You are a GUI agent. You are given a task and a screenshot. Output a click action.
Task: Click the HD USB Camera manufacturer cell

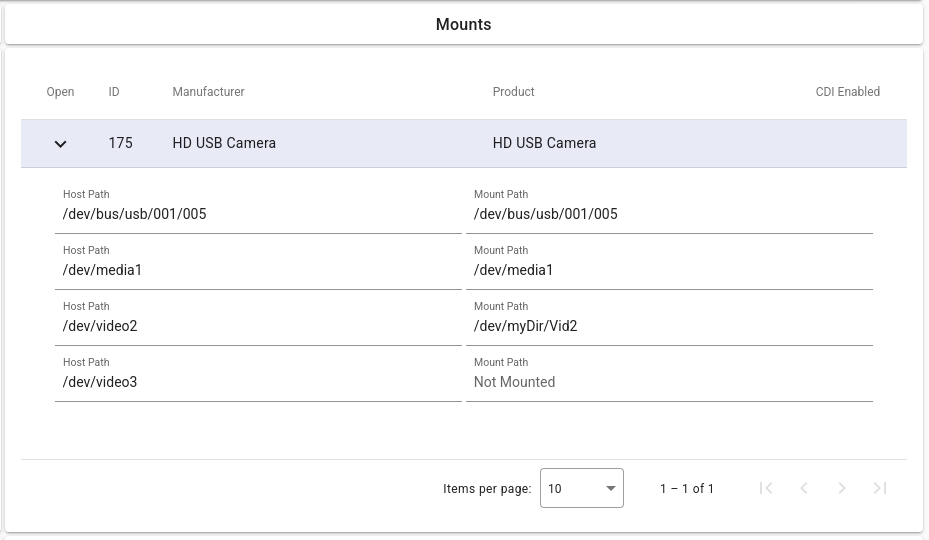pos(224,143)
